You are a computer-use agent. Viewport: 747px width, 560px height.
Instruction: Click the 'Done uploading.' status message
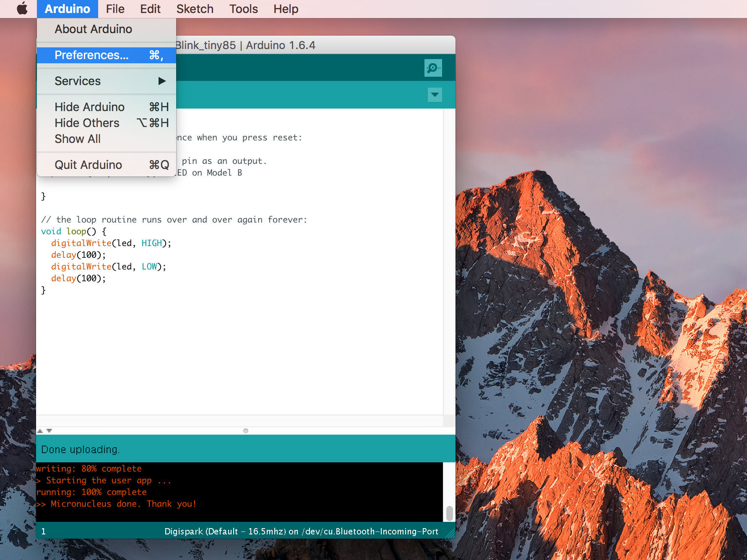tap(81, 449)
